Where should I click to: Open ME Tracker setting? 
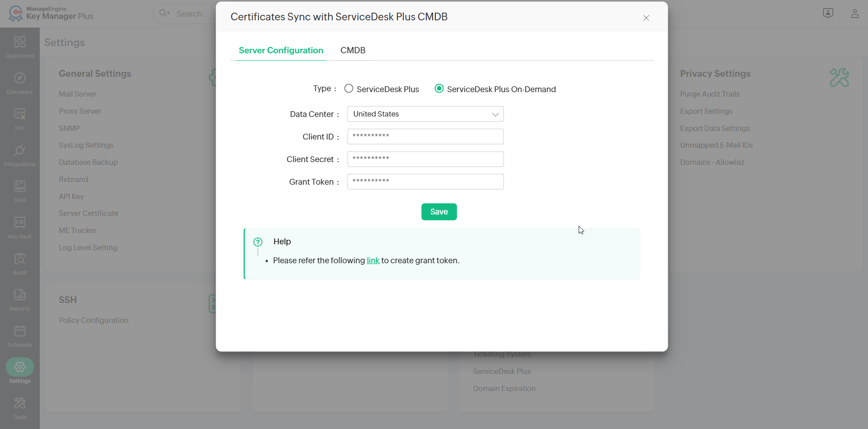[x=78, y=231]
